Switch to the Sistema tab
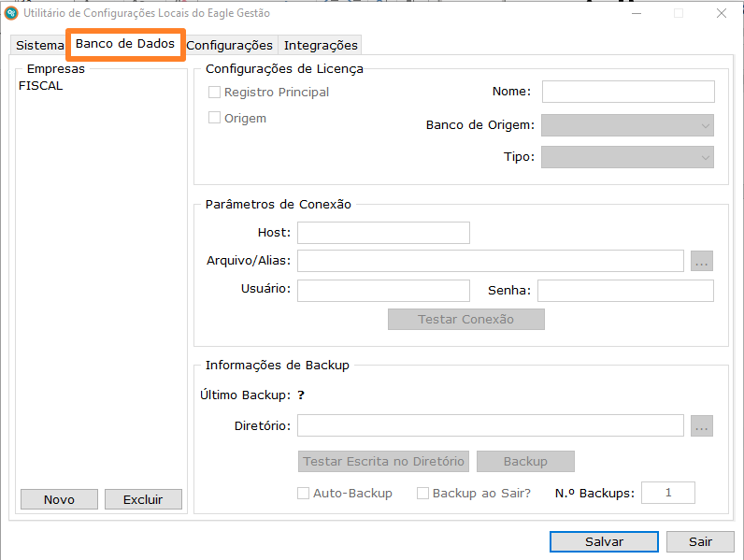 40,45
